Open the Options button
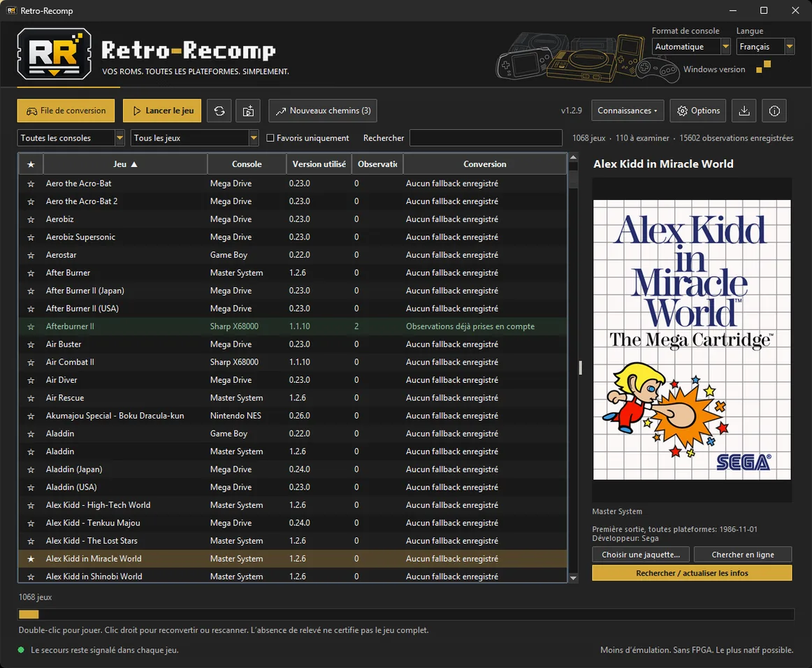The width and height of the screenshot is (812, 668). 698,111
